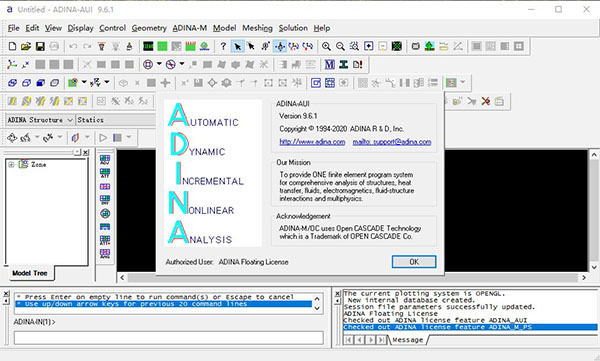Click the Save disk icon
Image resolution: width=600 pixels, height=361 pixels.
40,46
